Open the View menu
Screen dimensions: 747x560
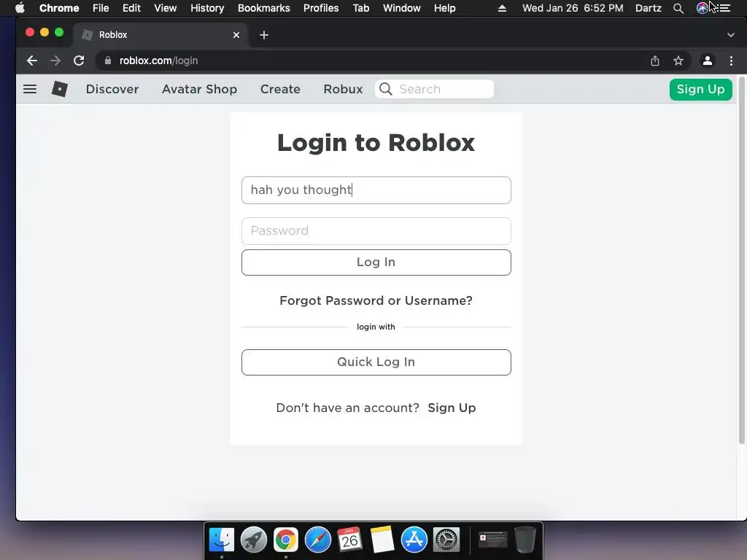point(166,8)
